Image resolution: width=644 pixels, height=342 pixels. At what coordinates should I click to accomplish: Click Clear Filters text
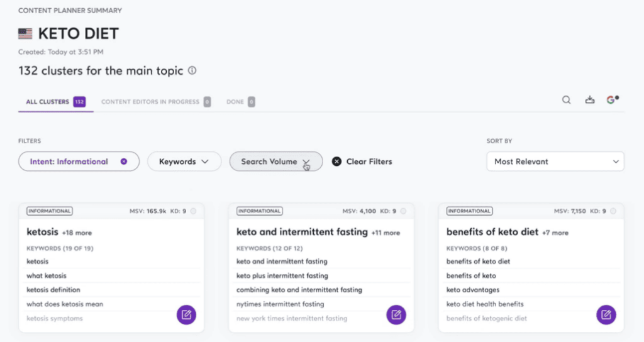pos(369,162)
